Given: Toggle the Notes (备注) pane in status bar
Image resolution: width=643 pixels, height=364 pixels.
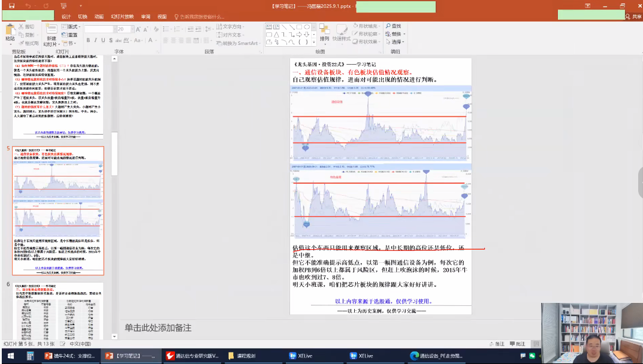Looking at the screenshot, I should coord(496,344).
